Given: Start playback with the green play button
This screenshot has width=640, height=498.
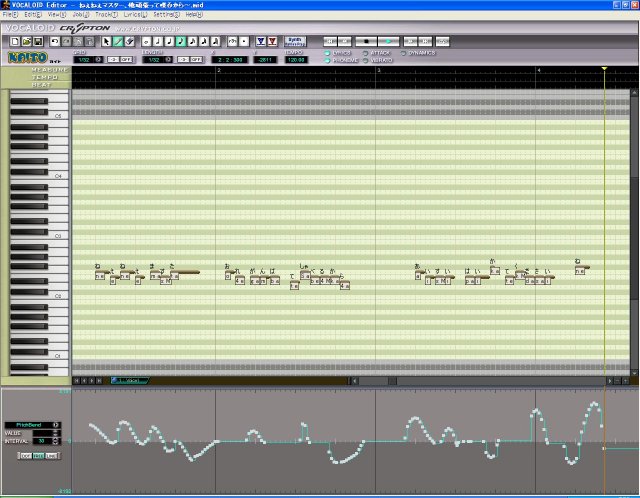Looking at the screenshot, I should coord(389,42).
